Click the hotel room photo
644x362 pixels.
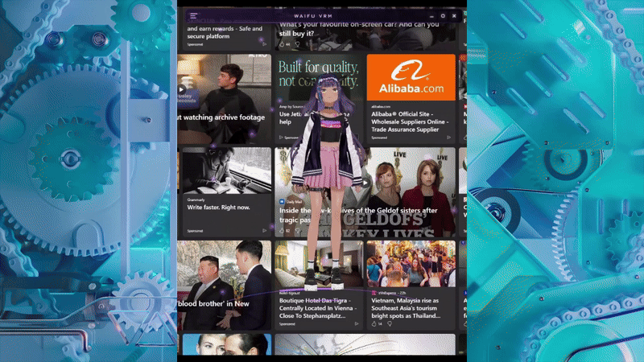[x=319, y=264]
